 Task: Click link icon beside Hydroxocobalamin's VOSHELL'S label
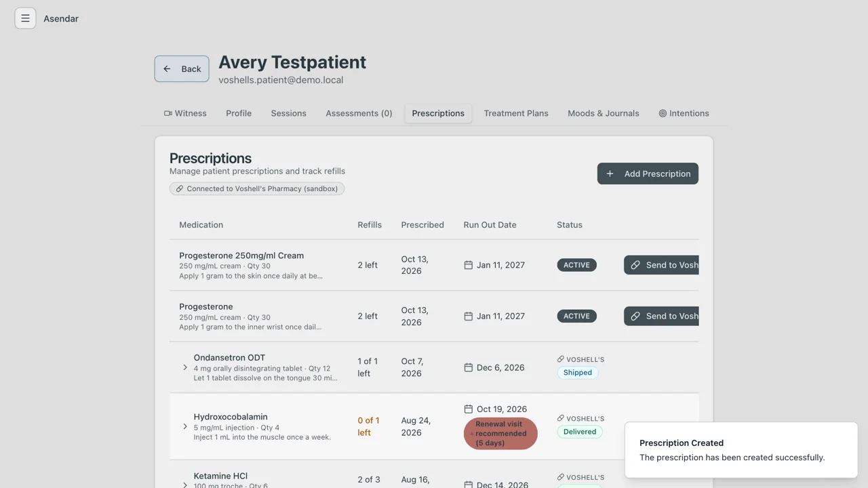pos(561,418)
